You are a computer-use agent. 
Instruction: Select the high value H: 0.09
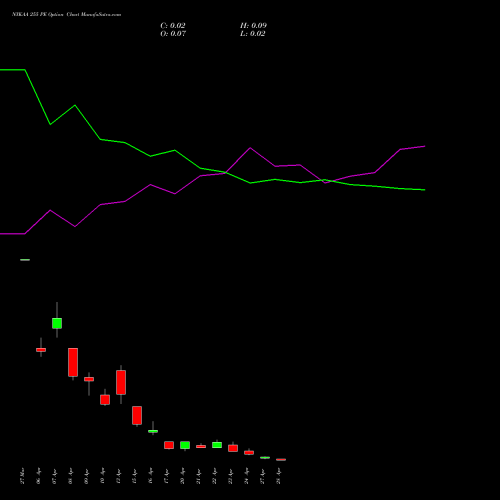253,26
